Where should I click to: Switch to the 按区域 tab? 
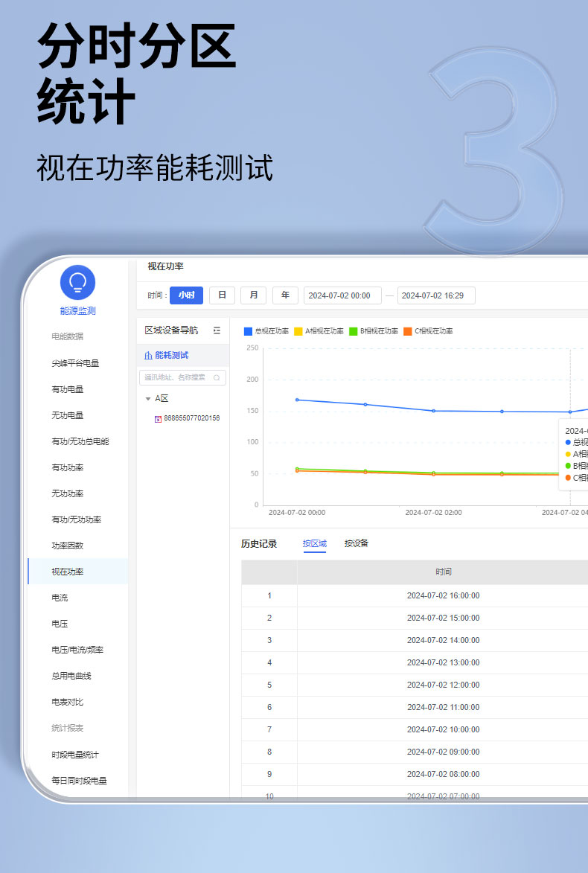click(315, 543)
